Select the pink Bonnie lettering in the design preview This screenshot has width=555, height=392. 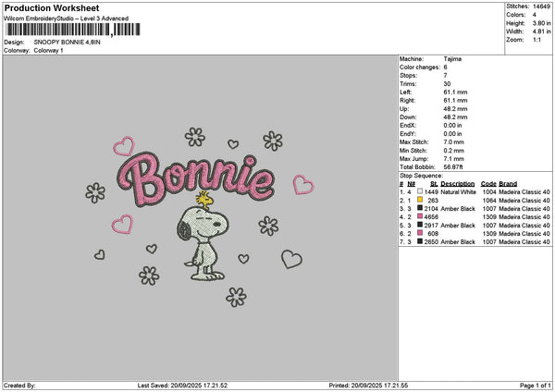[x=196, y=179]
